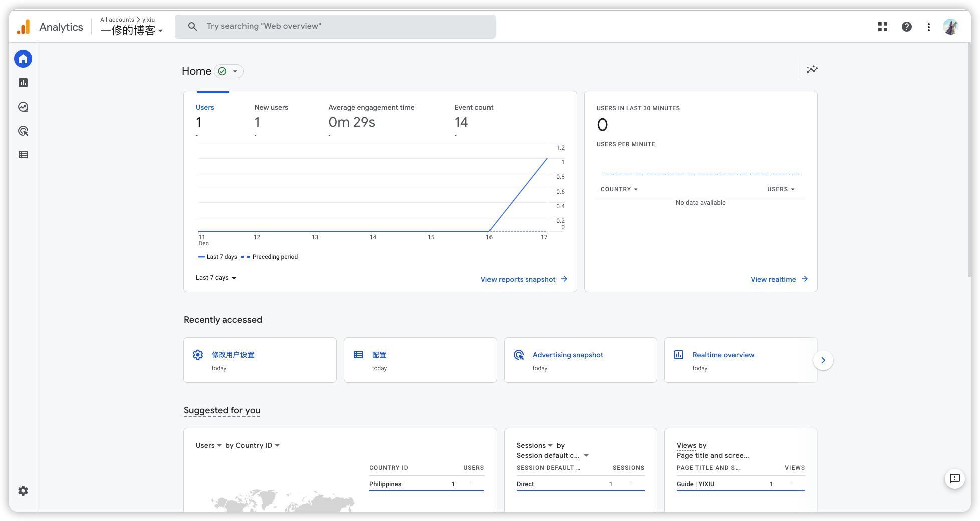The image size is (980, 521).
Task: Click the table icon on 配置 card
Action: [358, 355]
